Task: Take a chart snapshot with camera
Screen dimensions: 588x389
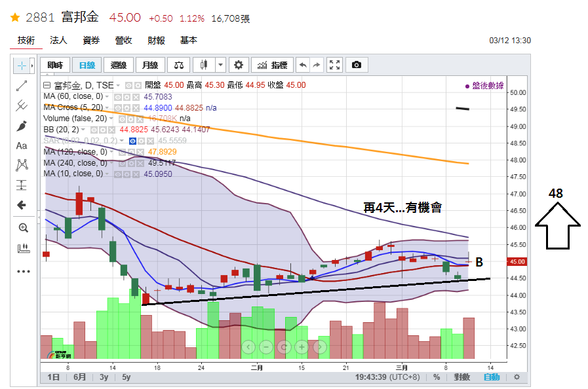Action: click(x=356, y=65)
